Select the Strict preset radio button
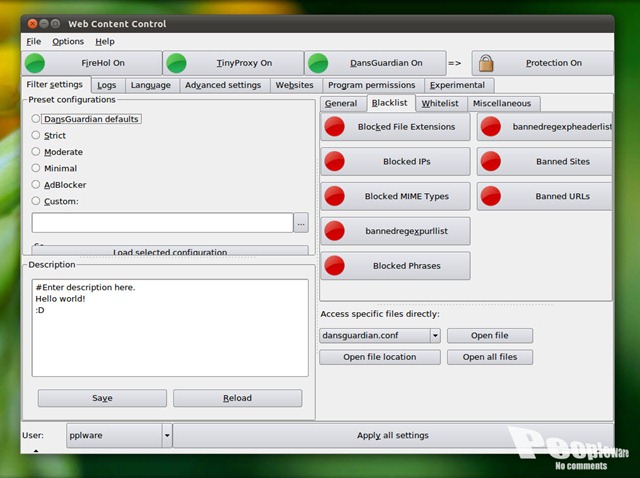The width and height of the screenshot is (640, 478). [37, 135]
